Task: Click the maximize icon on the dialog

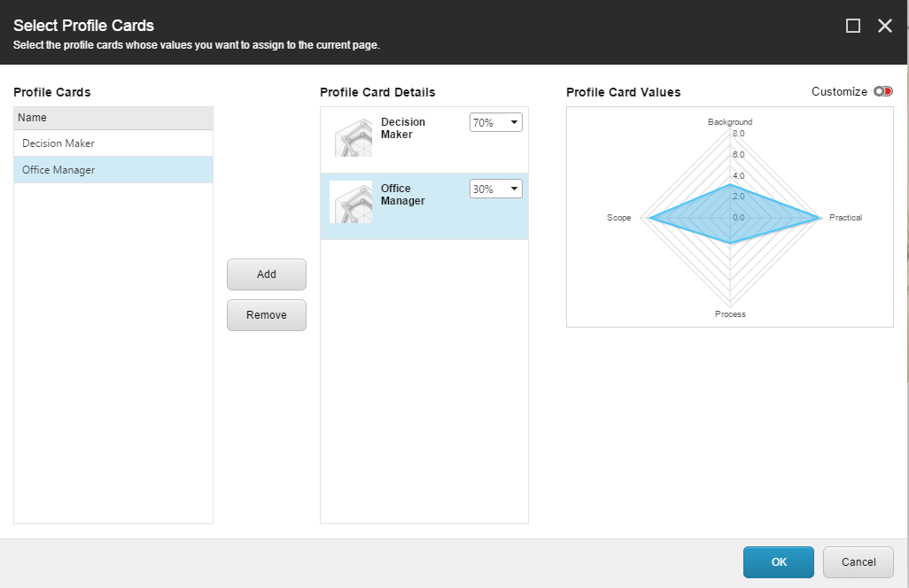Action: (853, 26)
